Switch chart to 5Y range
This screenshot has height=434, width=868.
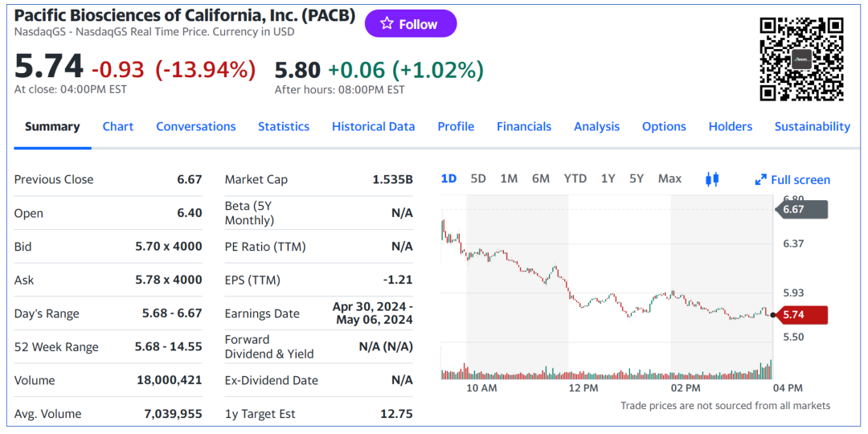tap(637, 178)
